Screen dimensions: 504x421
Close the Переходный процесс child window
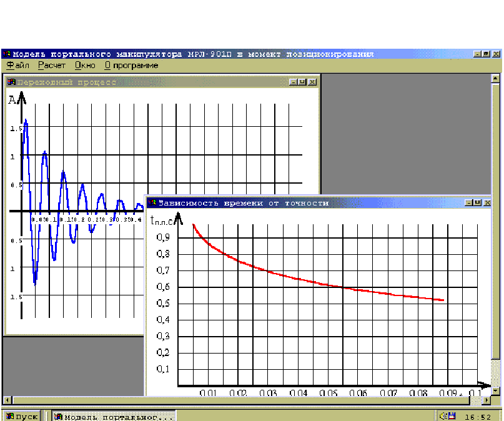click(x=312, y=82)
